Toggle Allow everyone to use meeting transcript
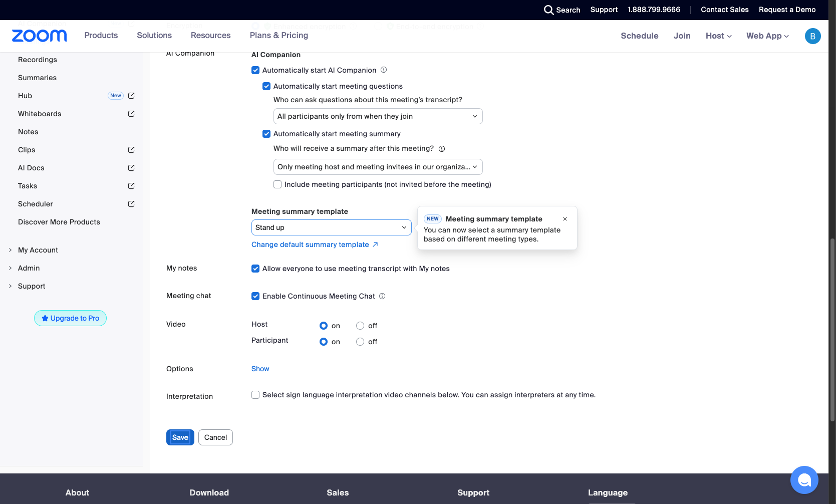 point(255,269)
